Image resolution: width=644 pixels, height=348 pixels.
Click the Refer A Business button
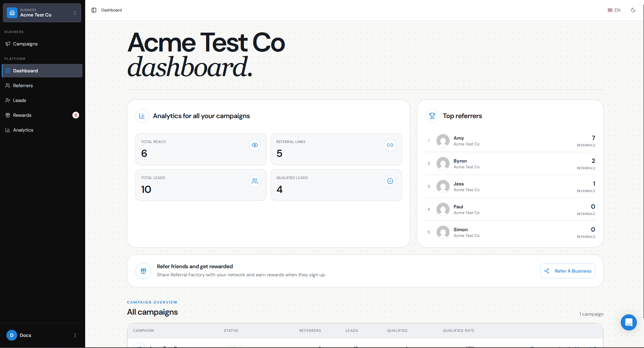click(568, 271)
